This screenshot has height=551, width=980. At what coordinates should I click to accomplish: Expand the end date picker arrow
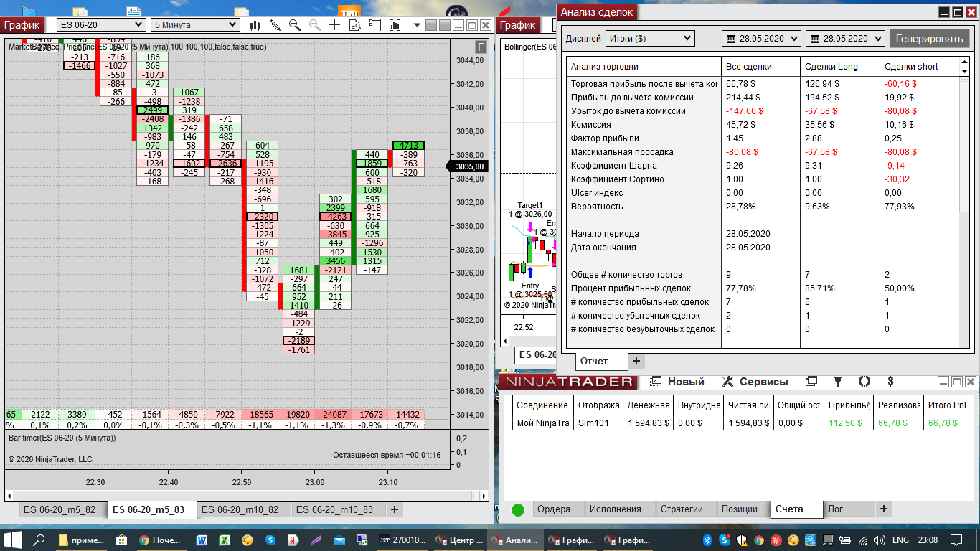(878, 39)
